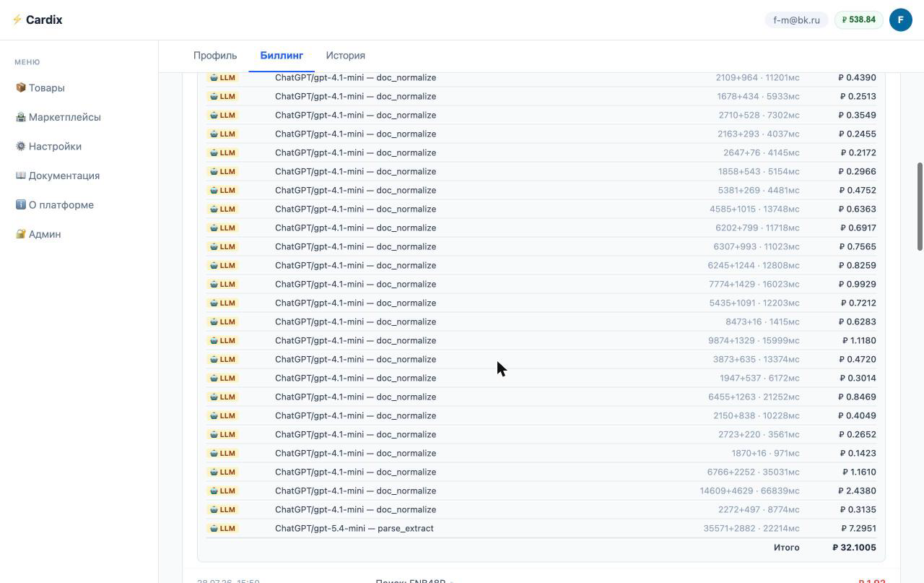Image resolution: width=924 pixels, height=583 pixels.
Task: Open Товары via its box icon
Action: point(21,87)
